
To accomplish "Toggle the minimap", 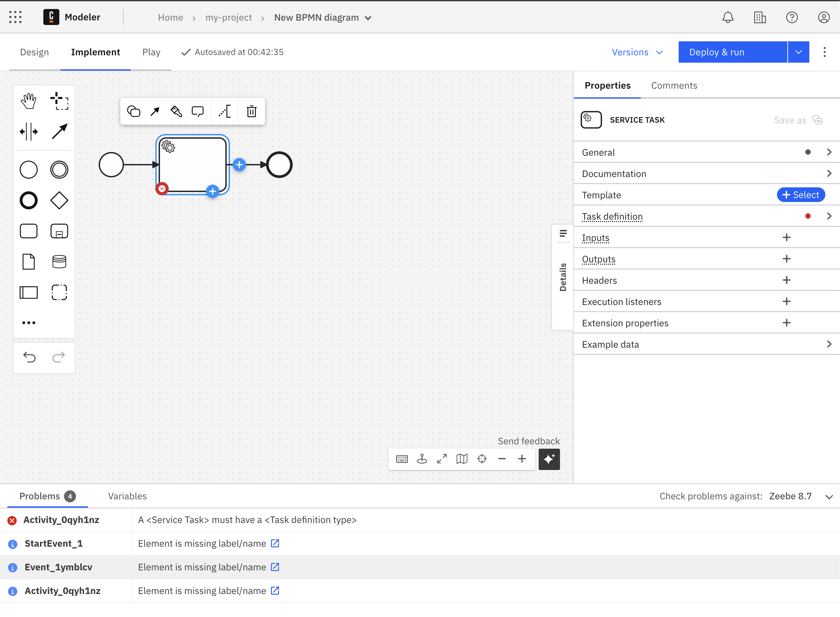I will click(x=462, y=459).
